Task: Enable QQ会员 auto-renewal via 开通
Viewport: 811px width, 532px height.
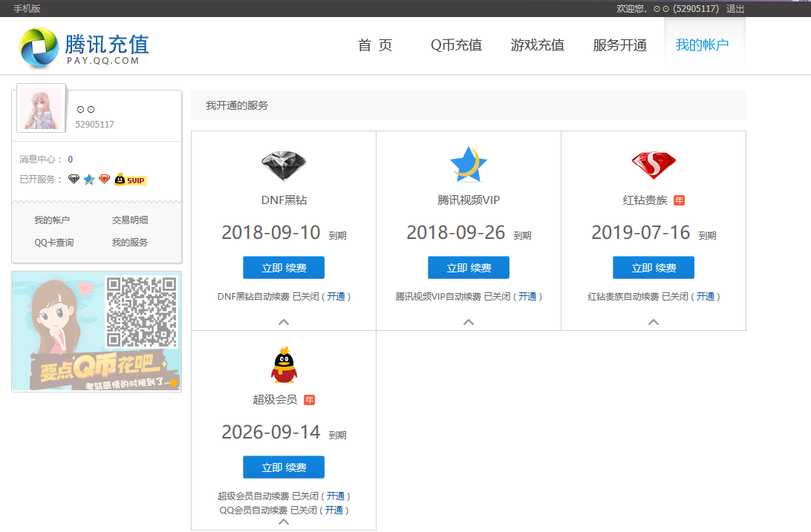Action: pyautogui.click(x=334, y=510)
